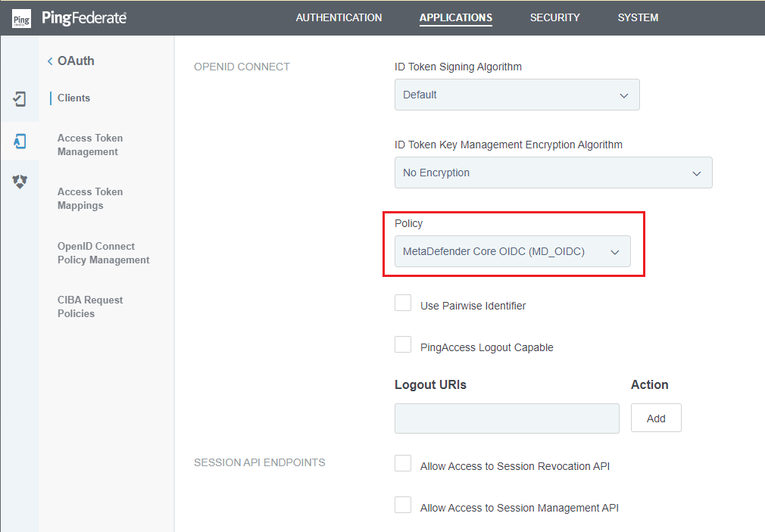Screen dimensions: 765x532
Task: Click the PingFederate wordmark
Action: [x=84, y=18]
